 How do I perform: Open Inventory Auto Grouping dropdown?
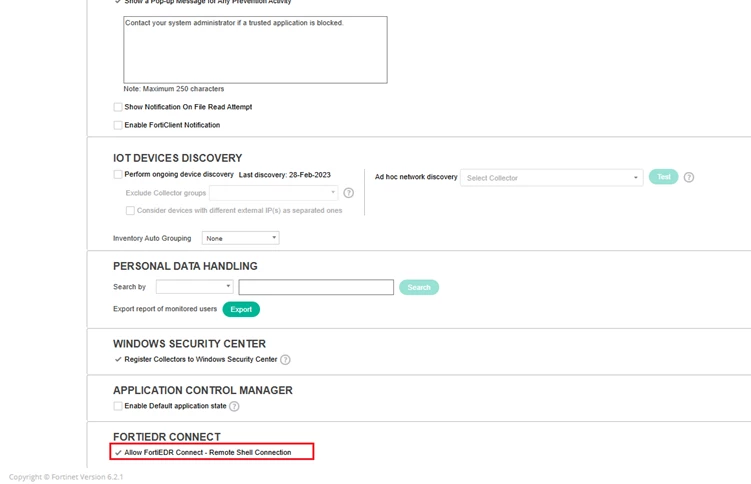pyautogui.click(x=240, y=238)
